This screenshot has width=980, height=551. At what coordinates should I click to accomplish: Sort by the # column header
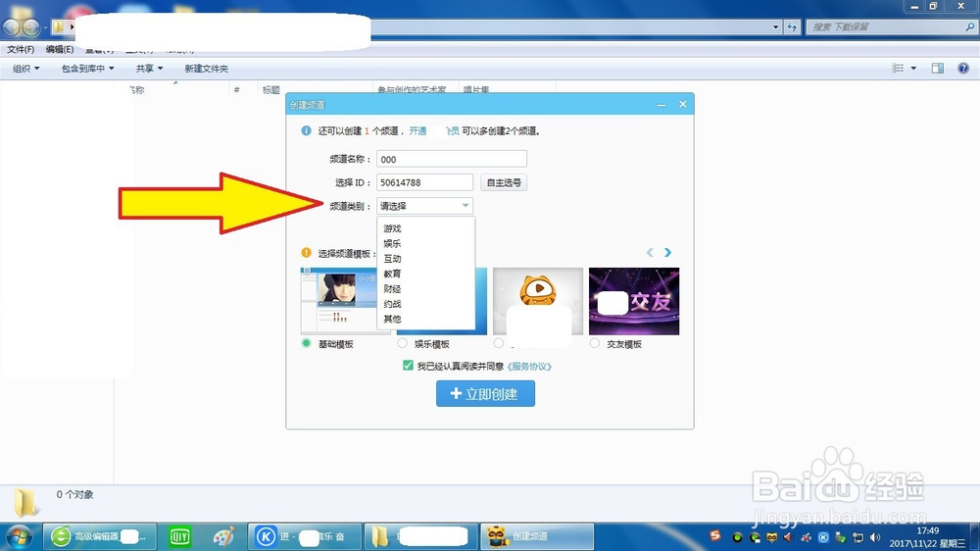coord(237,90)
